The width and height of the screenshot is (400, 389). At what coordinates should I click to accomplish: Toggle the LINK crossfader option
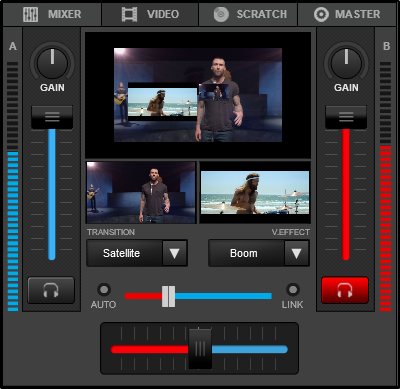coord(293,289)
